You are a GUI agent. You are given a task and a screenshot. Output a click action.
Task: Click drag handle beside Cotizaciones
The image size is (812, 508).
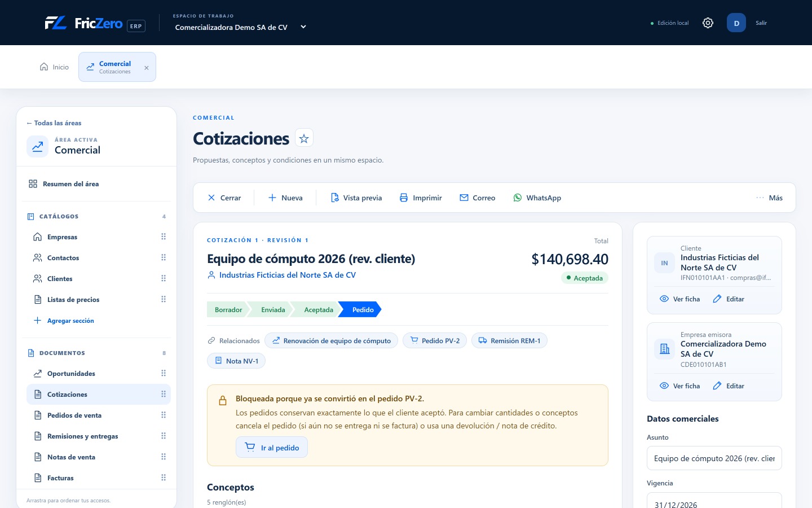pos(164,395)
